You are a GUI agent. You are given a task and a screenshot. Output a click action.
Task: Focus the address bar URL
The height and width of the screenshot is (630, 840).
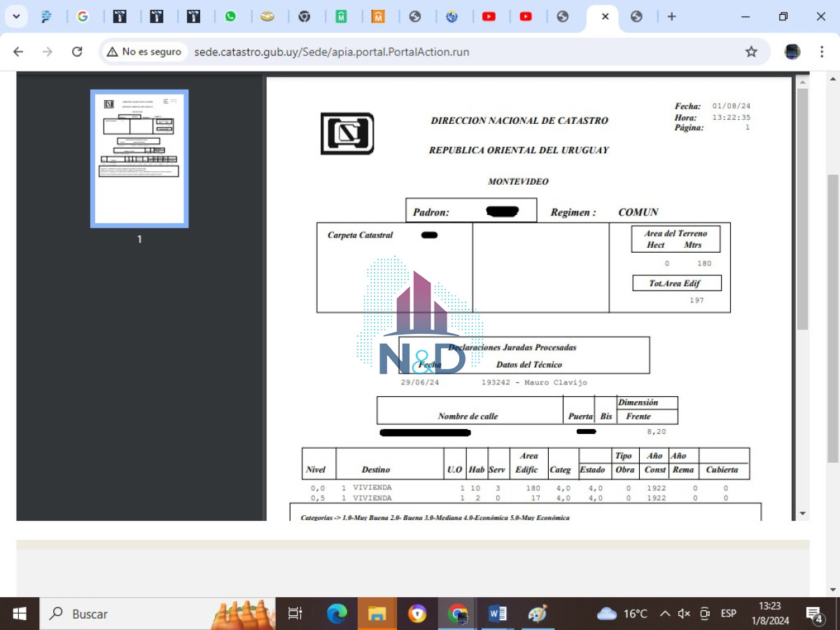332,52
